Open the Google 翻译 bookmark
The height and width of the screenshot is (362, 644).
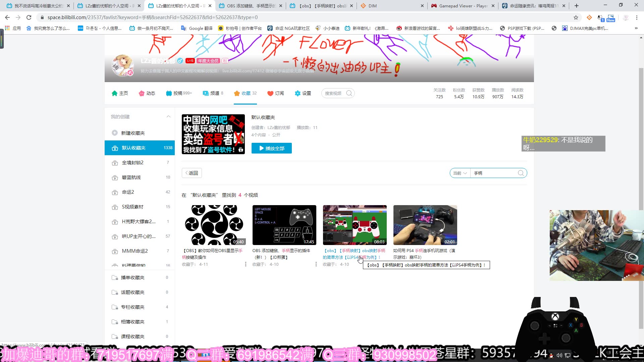pyautogui.click(x=197, y=28)
